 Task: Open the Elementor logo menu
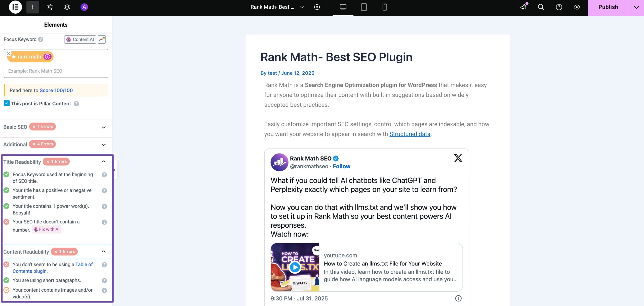tap(15, 7)
